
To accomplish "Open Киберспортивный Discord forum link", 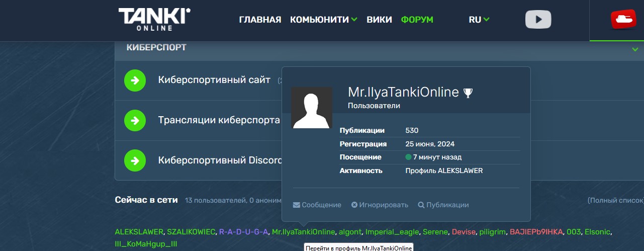I will pyautogui.click(x=220, y=160).
